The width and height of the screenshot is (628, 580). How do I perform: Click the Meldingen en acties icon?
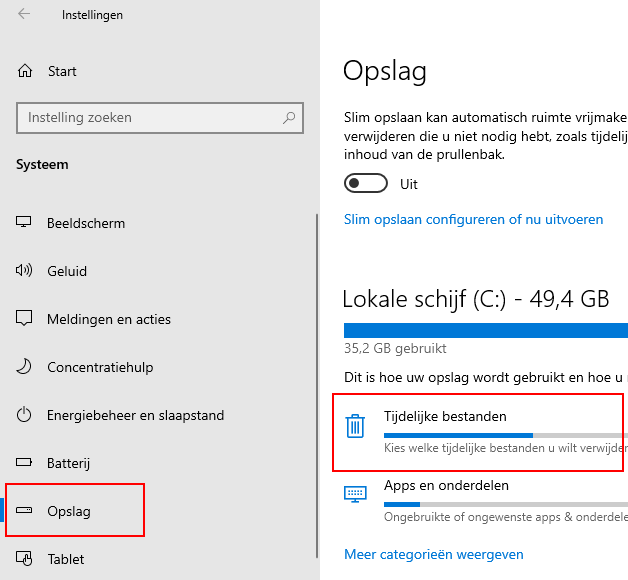click(x=25, y=319)
